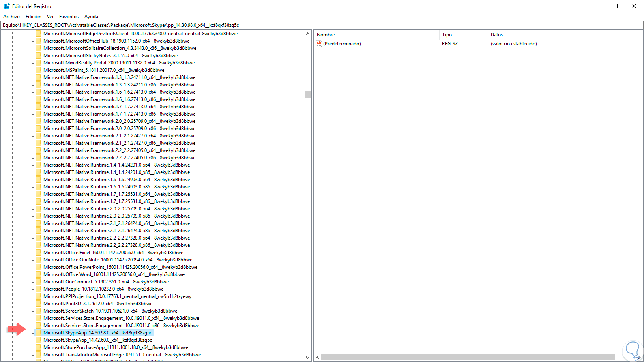Viewport: 644px width, 362px height.
Task: Select Services.Store.Engagement x86 key label
Action: (x=121, y=326)
